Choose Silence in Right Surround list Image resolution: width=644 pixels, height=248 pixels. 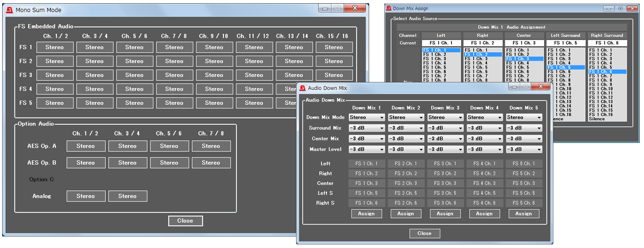[x=597, y=119]
